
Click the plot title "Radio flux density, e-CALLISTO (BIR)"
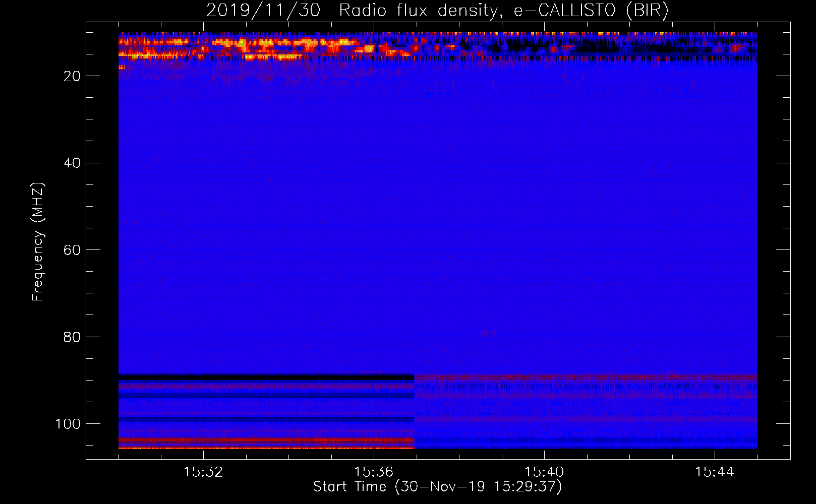(x=503, y=10)
